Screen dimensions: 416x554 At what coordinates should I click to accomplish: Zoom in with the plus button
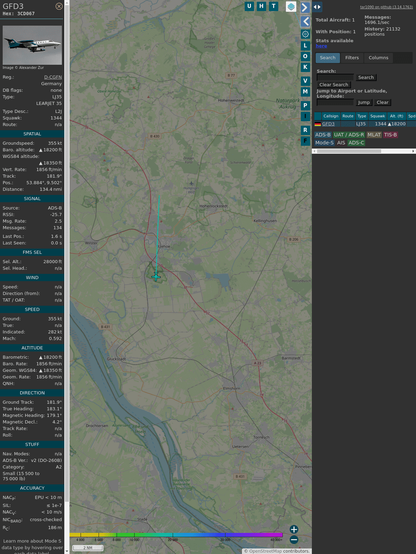(294, 529)
